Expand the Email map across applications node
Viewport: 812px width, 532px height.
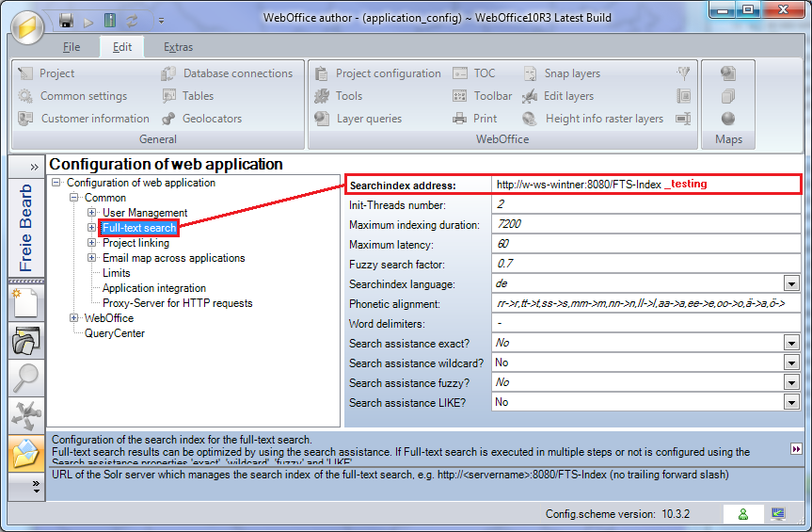point(91,257)
